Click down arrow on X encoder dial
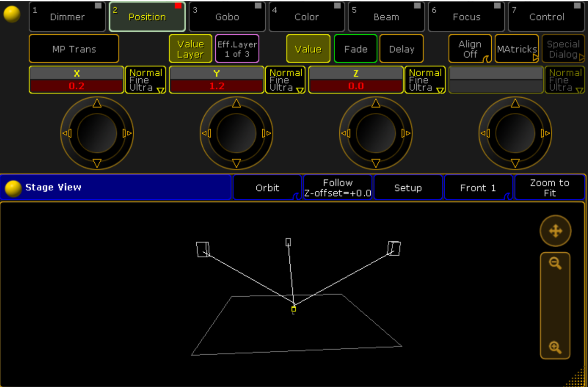This screenshot has height=387, width=588. [97, 163]
